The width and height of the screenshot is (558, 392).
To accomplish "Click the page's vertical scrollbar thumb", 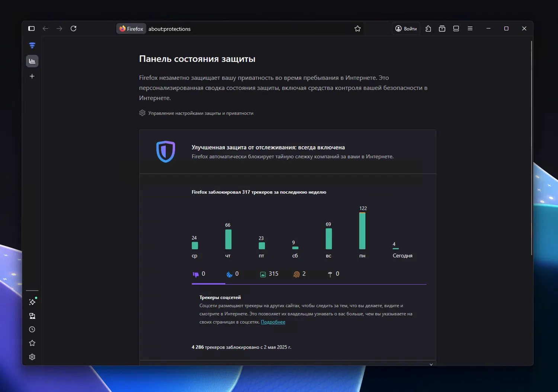I will coord(532,148).
